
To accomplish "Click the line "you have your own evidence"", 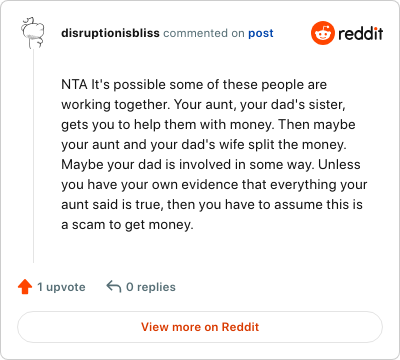I will pos(214,185).
